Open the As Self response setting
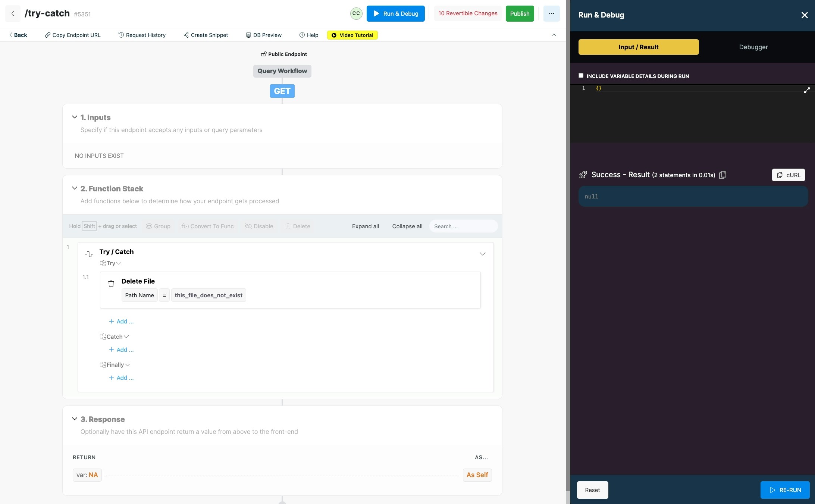 click(477, 475)
